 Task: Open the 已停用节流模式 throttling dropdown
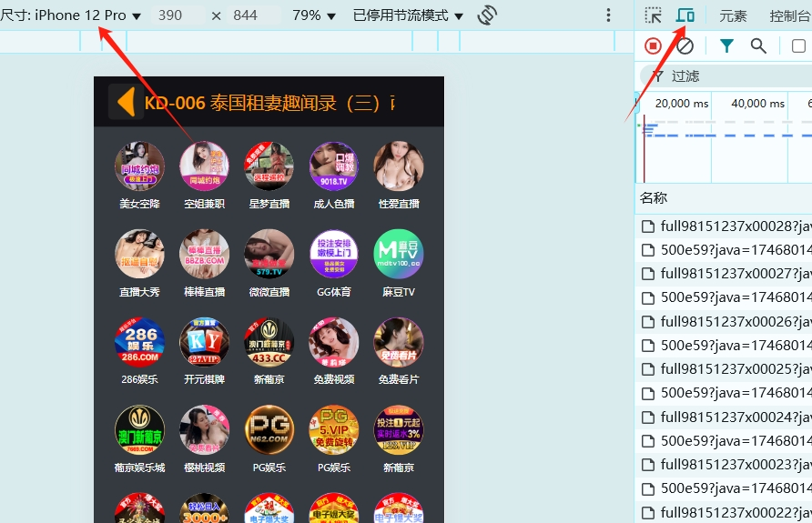[x=408, y=15]
